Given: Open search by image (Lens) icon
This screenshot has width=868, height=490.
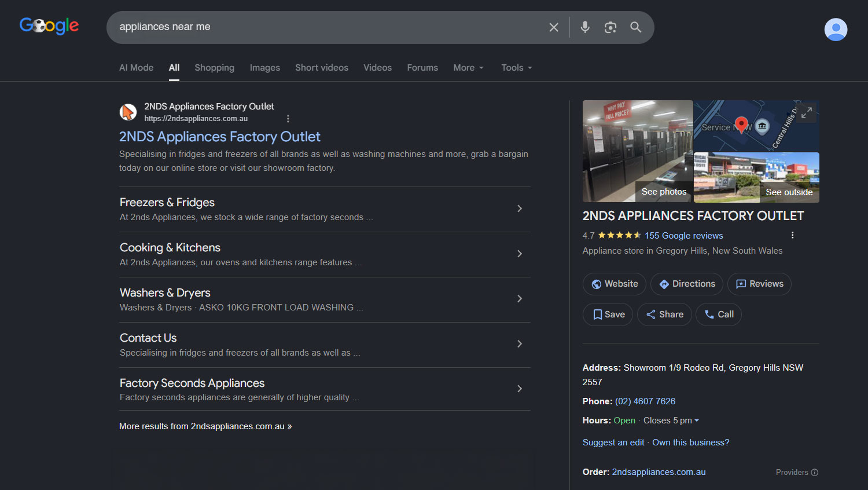Looking at the screenshot, I should point(610,27).
